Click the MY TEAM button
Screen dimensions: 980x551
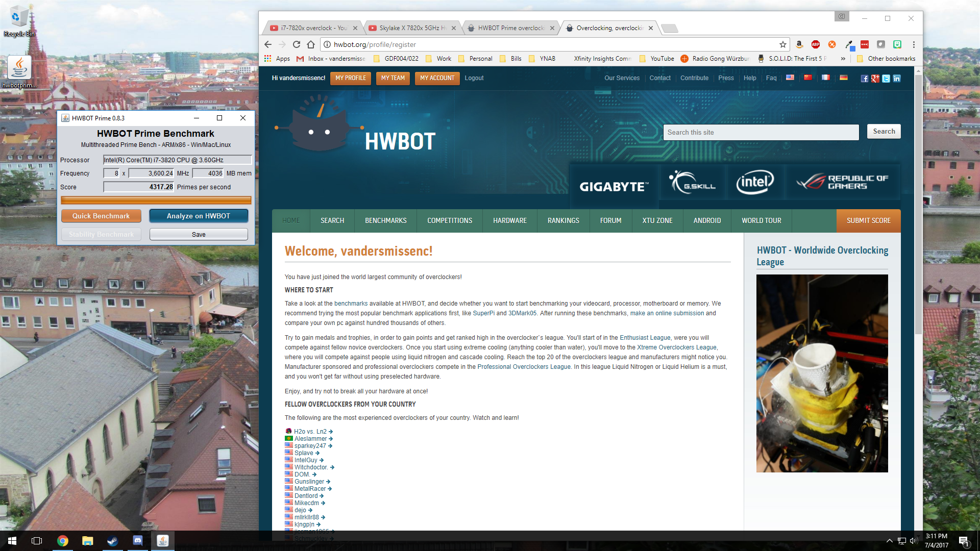coord(393,78)
